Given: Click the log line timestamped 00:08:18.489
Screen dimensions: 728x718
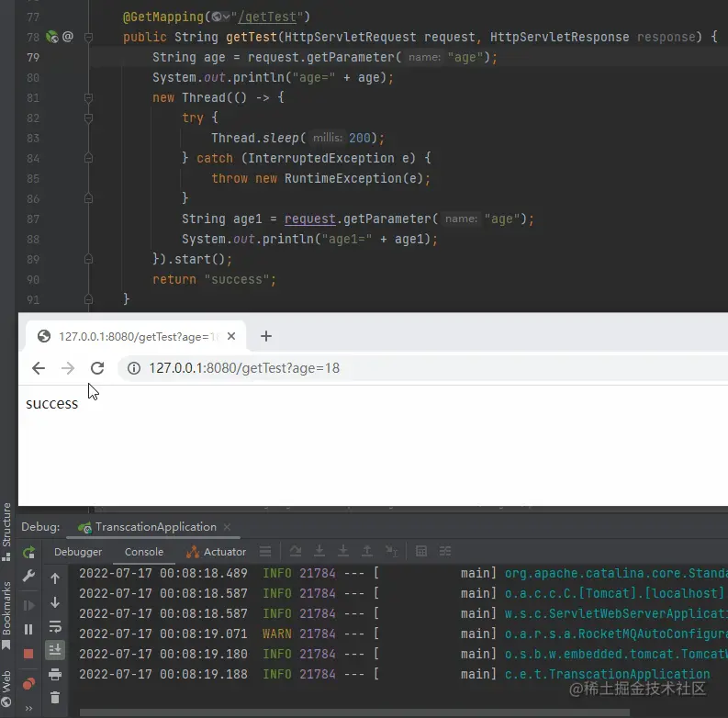Looking at the screenshot, I should pyautogui.click(x=403, y=573).
